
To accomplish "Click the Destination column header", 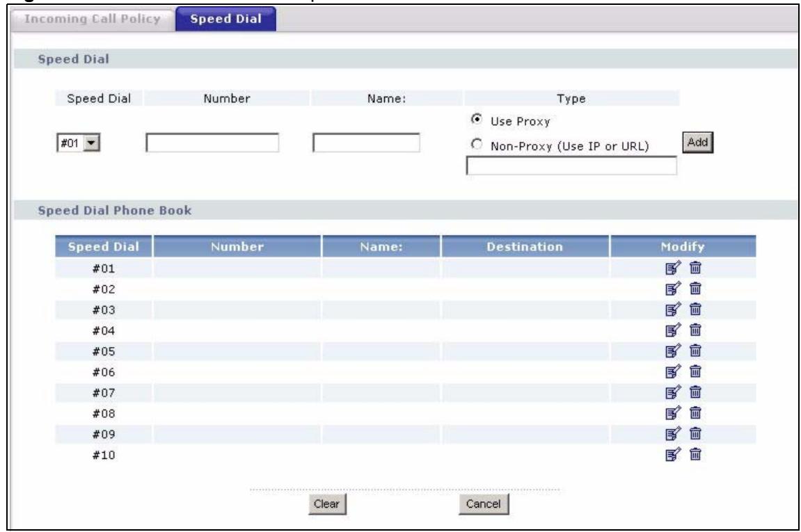I will click(525, 247).
